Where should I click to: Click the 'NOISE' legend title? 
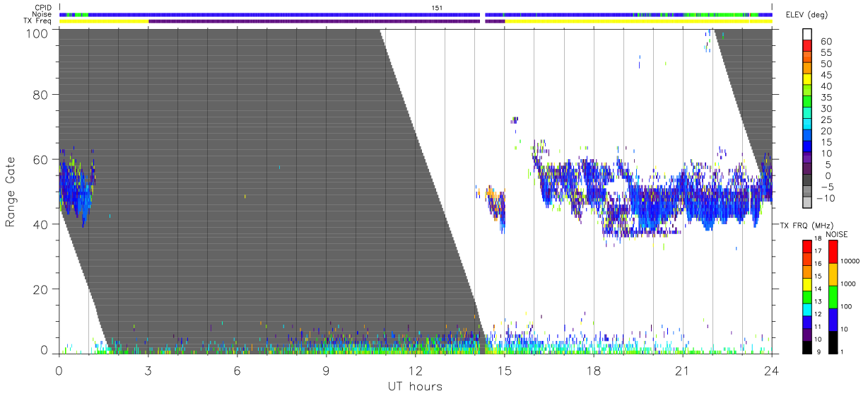[x=837, y=234]
